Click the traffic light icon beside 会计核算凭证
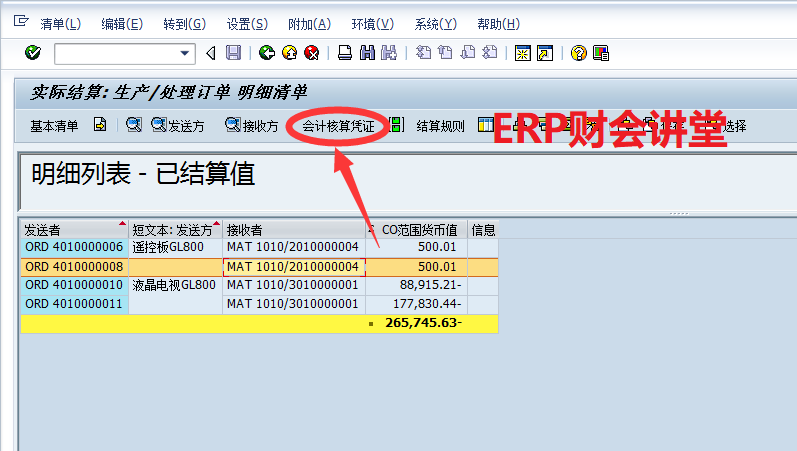Image resolution: width=797 pixels, height=451 pixels. (397, 125)
